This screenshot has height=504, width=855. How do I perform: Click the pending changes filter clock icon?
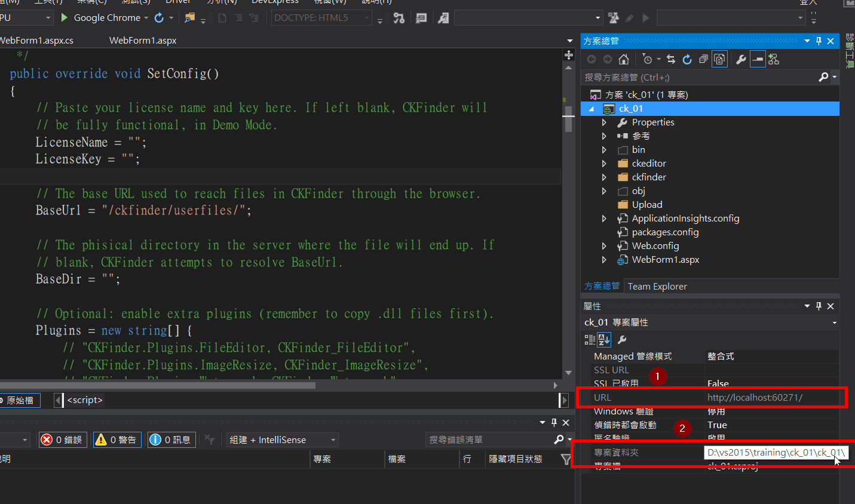[x=648, y=59]
